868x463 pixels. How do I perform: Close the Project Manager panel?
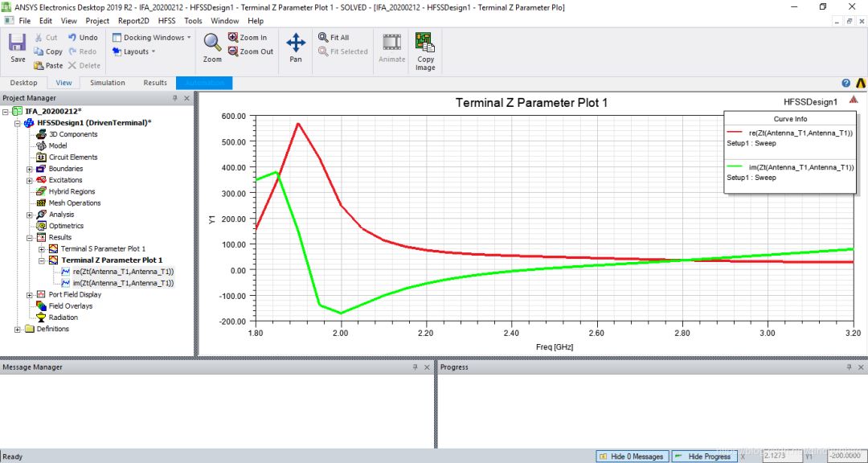[186, 98]
